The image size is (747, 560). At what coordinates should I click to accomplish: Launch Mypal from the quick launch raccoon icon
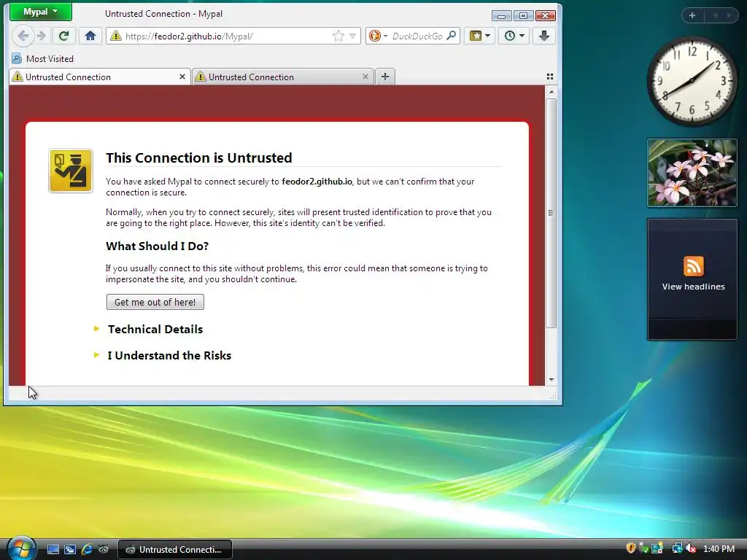point(104,550)
